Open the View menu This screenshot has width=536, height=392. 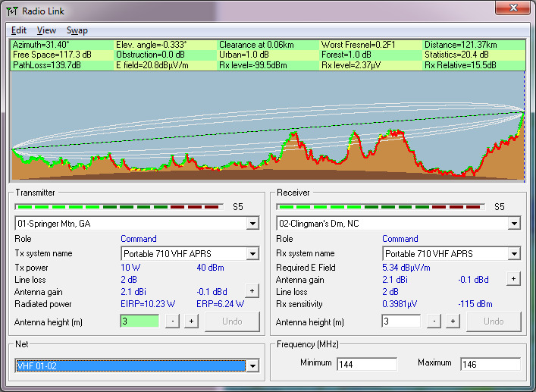click(x=46, y=30)
